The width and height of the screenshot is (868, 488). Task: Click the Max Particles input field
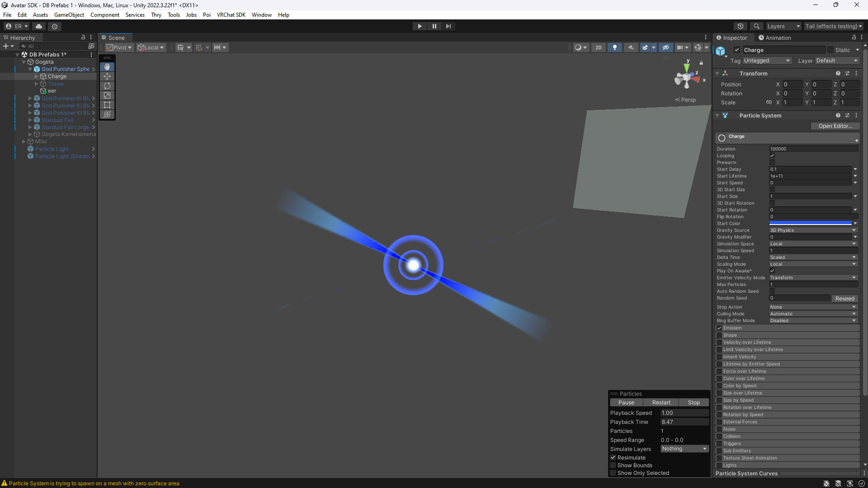tap(813, 285)
